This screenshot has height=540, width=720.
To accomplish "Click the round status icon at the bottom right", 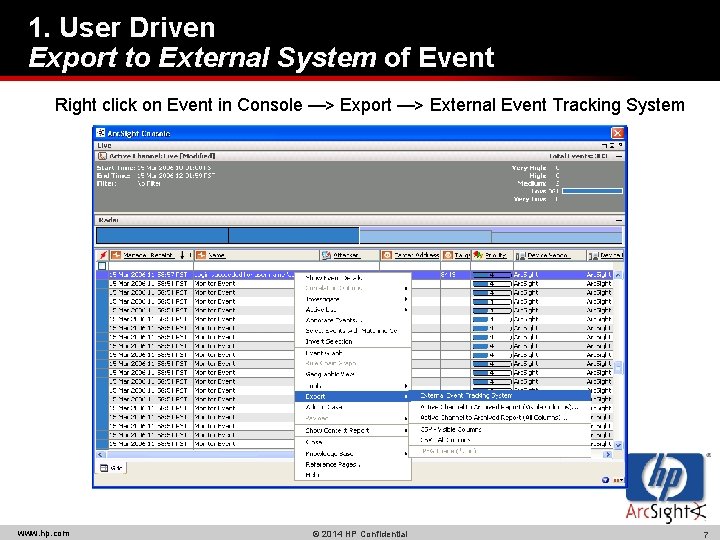I will (x=605, y=480).
